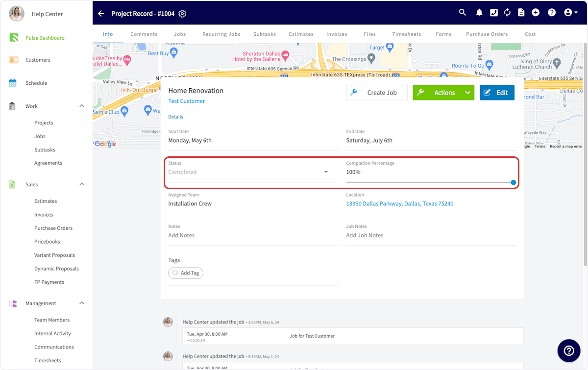Switch to the Jobs tab
The image size is (588, 370).
coord(180,34)
